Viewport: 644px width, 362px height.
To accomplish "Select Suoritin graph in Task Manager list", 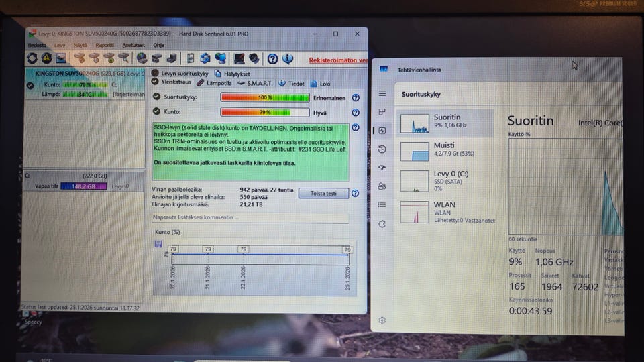I will (x=445, y=123).
